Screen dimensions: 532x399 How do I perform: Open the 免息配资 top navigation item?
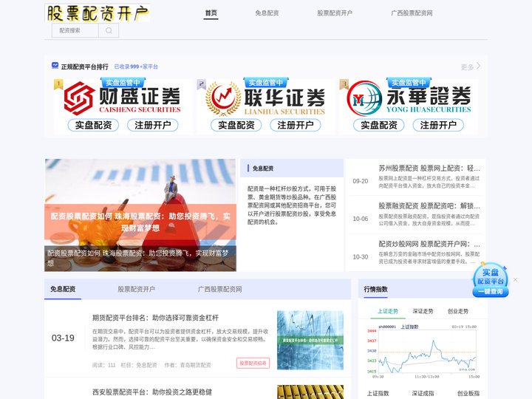coord(267,13)
